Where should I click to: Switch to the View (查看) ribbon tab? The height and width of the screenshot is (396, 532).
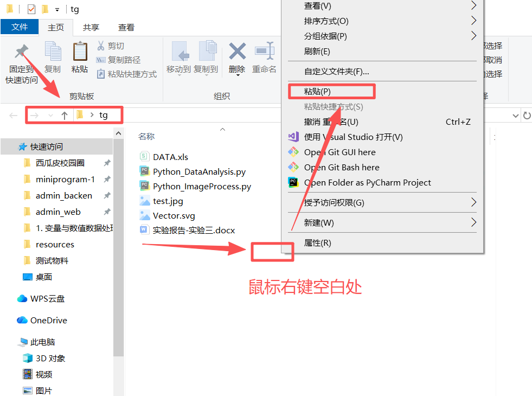(126, 28)
